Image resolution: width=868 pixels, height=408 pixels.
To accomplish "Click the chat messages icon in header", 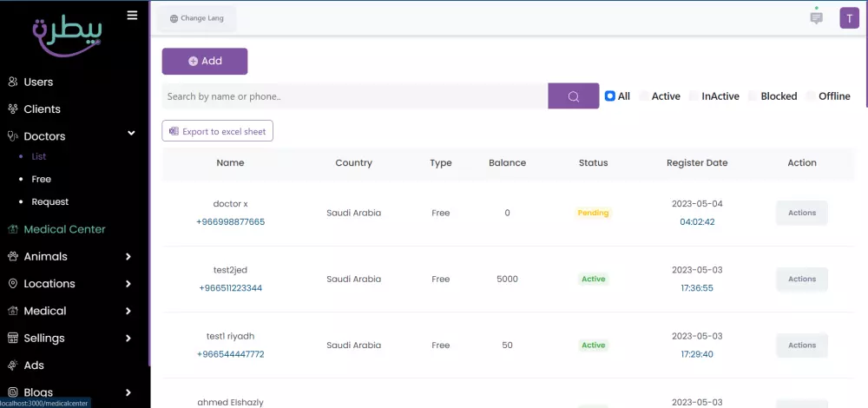I will pos(816,17).
